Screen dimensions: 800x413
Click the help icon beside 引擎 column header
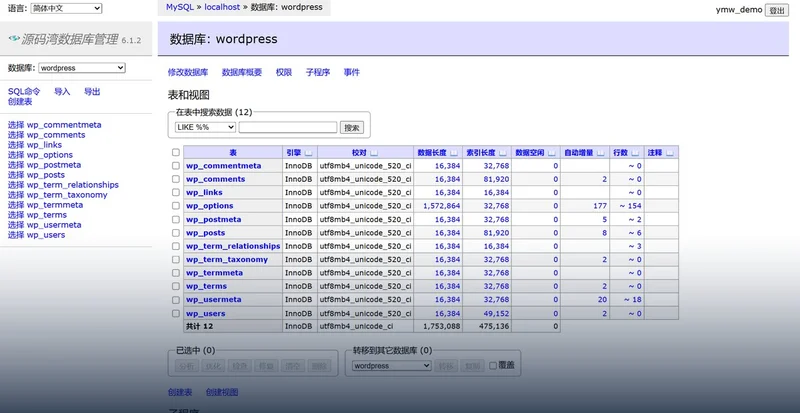pos(308,153)
